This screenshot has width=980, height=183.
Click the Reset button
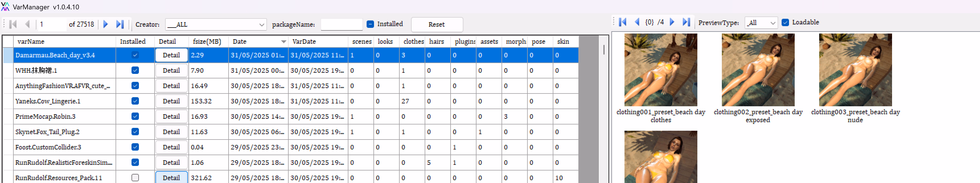(x=437, y=24)
